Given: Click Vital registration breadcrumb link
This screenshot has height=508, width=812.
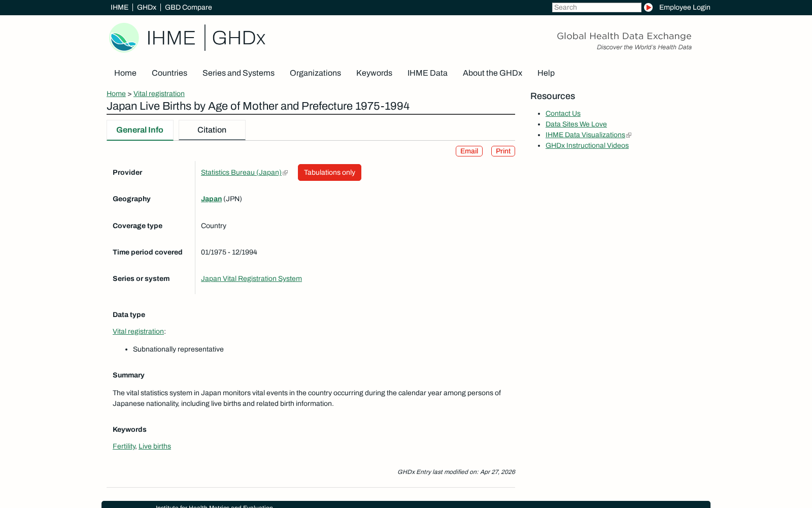Looking at the screenshot, I should (x=159, y=93).
